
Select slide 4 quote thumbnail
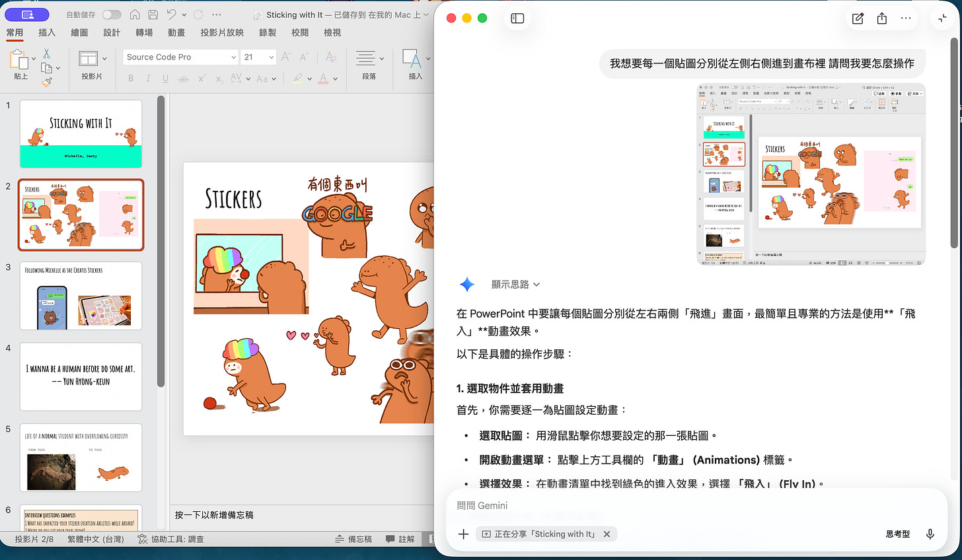[81, 376]
